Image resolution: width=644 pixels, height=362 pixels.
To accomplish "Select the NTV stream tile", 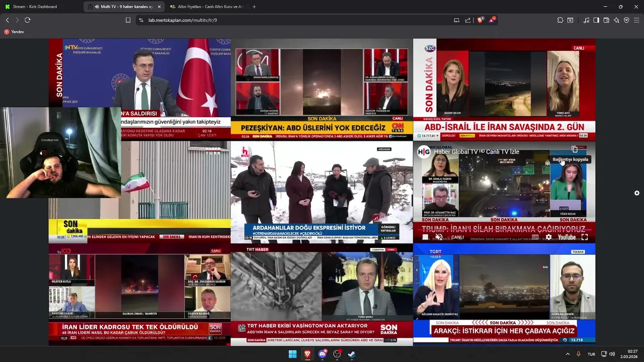I will pos(140,89).
